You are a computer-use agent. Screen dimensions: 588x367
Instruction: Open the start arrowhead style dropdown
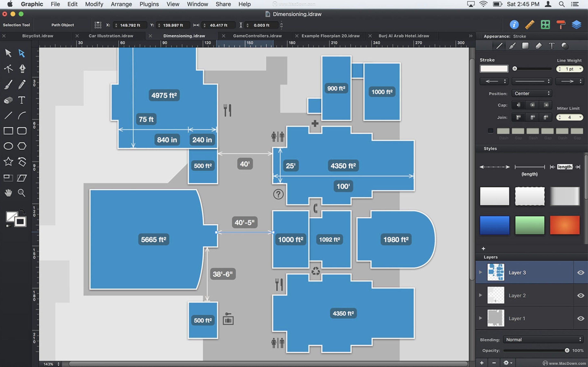(494, 81)
